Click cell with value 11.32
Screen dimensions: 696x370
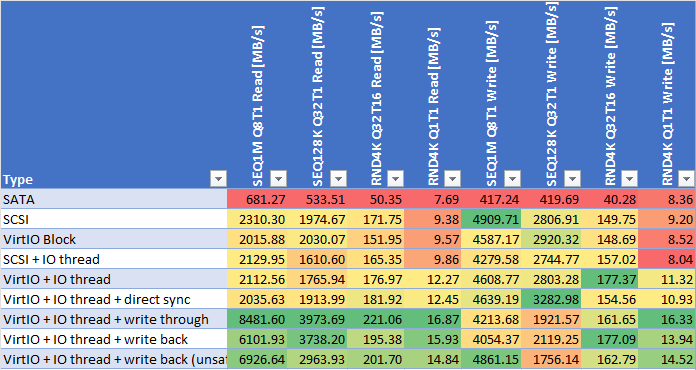tap(667, 279)
